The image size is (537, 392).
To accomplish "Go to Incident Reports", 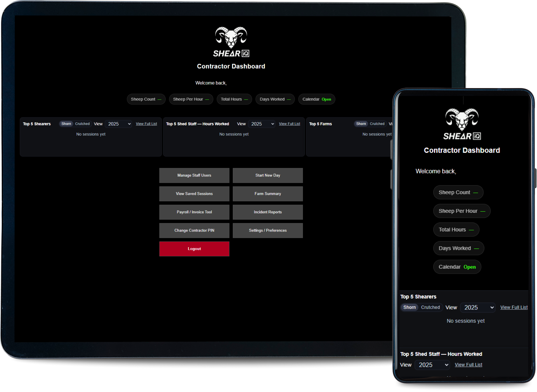I will (268, 212).
